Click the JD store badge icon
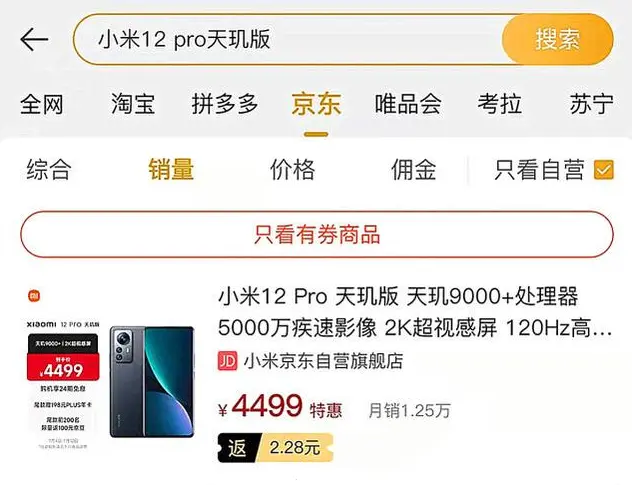632x485 pixels. pyautogui.click(x=228, y=361)
